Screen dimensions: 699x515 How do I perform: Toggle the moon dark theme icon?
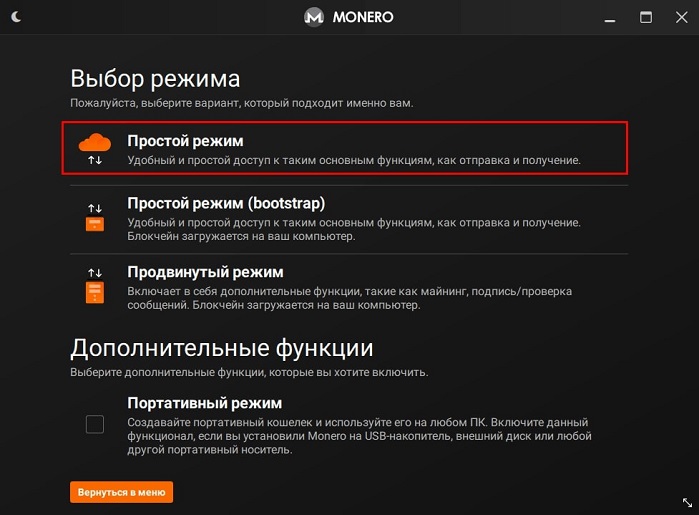coord(16,17)
